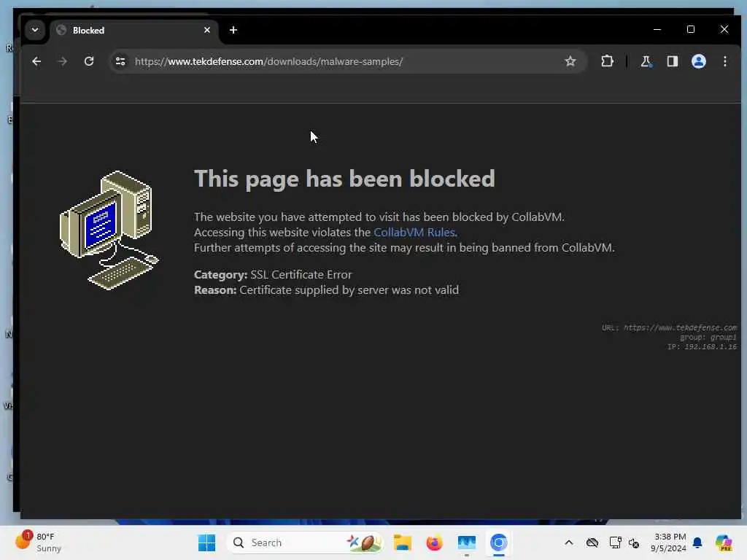Open the Extensions puzzle icon
747x560 pixels.
(x=607, y=61)
